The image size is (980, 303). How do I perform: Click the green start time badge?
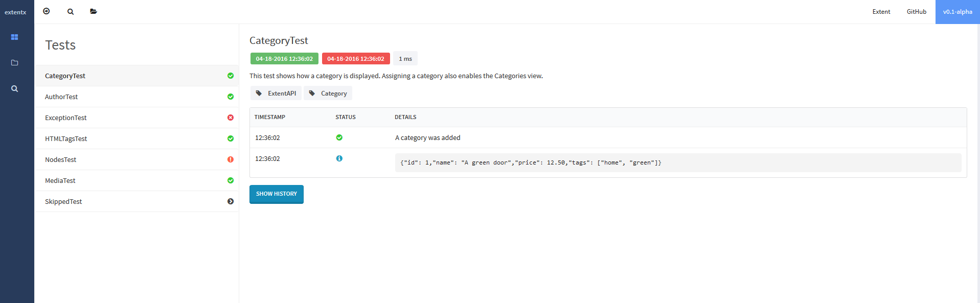point(284,59)
